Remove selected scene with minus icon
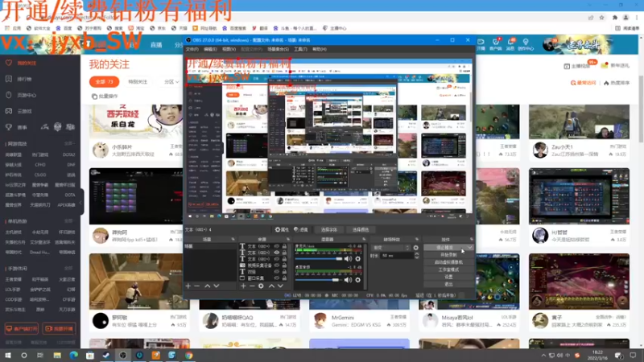 click(x=196, y=286)
